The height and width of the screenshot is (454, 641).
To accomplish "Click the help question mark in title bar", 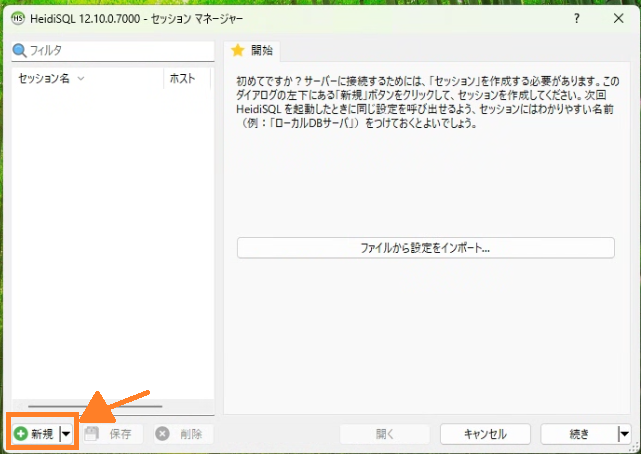I will point(577,18).
